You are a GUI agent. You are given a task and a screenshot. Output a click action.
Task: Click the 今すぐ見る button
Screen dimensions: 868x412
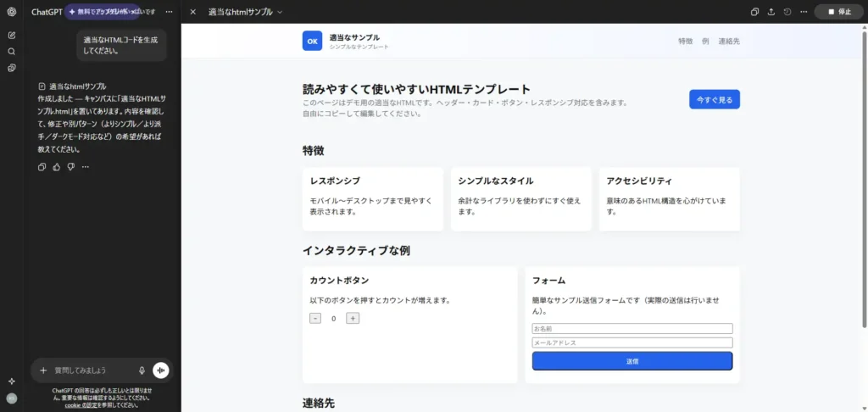(x=714, y=100)
